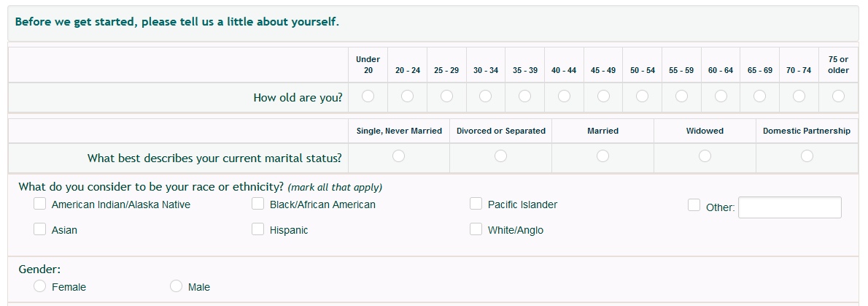
Task: Check the American Indian/Alaska Native box
Action: point(40,204)
